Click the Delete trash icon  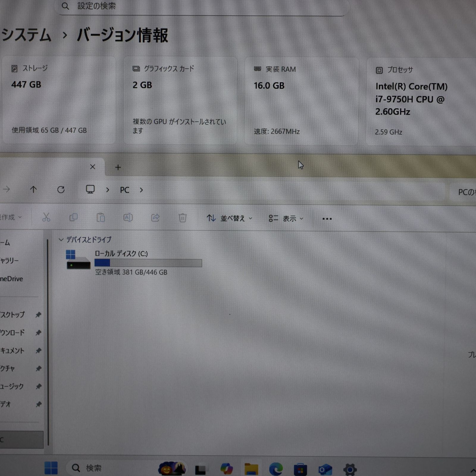pyautogui.click(x=183, y=217)
